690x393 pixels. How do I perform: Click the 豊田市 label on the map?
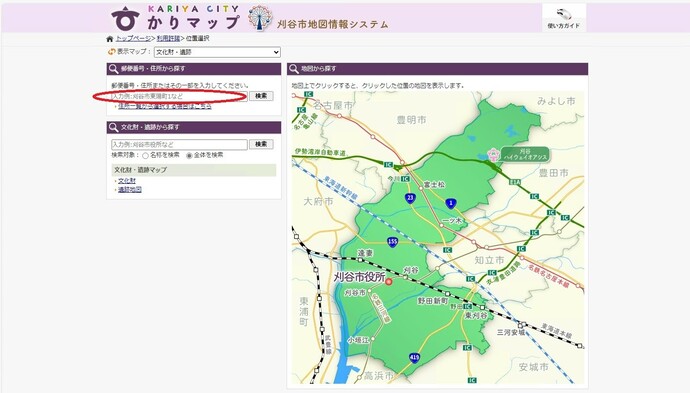pyautogui.click(x=554, y=173)
